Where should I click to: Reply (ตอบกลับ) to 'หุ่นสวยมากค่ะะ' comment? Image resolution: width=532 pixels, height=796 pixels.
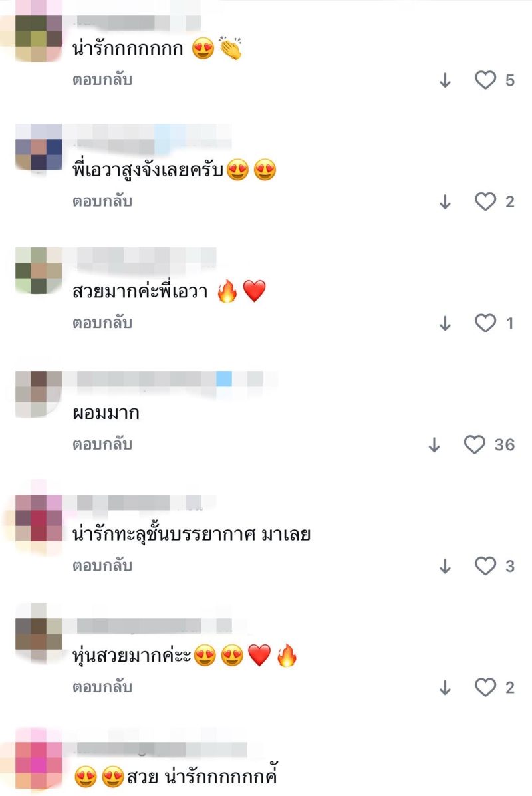pyautogui.click(x=102, y=687)
